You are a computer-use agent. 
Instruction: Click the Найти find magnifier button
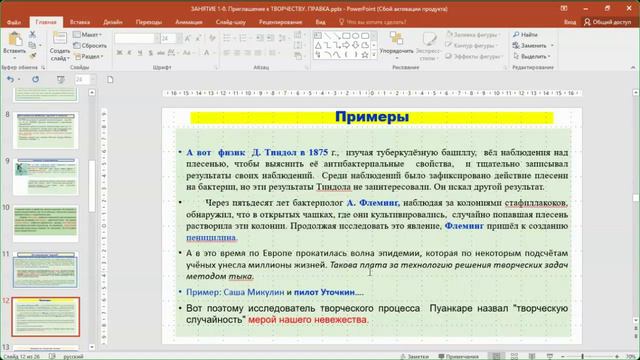(x=525, y=35)
